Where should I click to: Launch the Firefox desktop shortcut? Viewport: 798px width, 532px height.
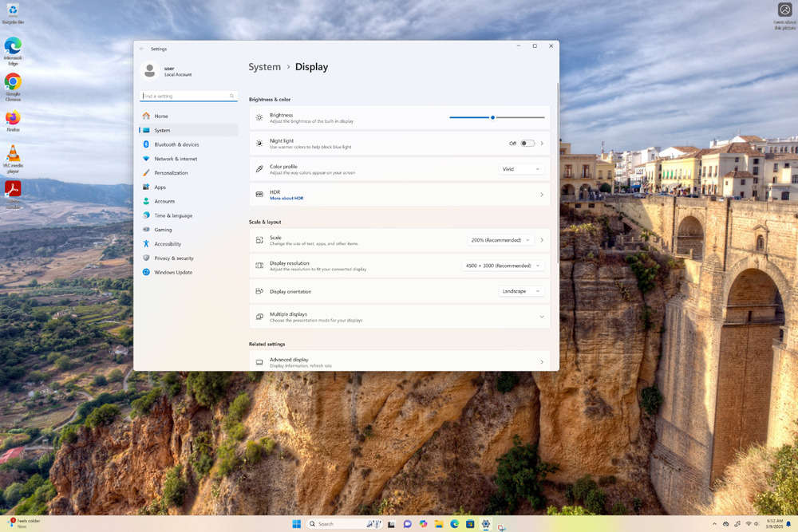tap(13, 121)
